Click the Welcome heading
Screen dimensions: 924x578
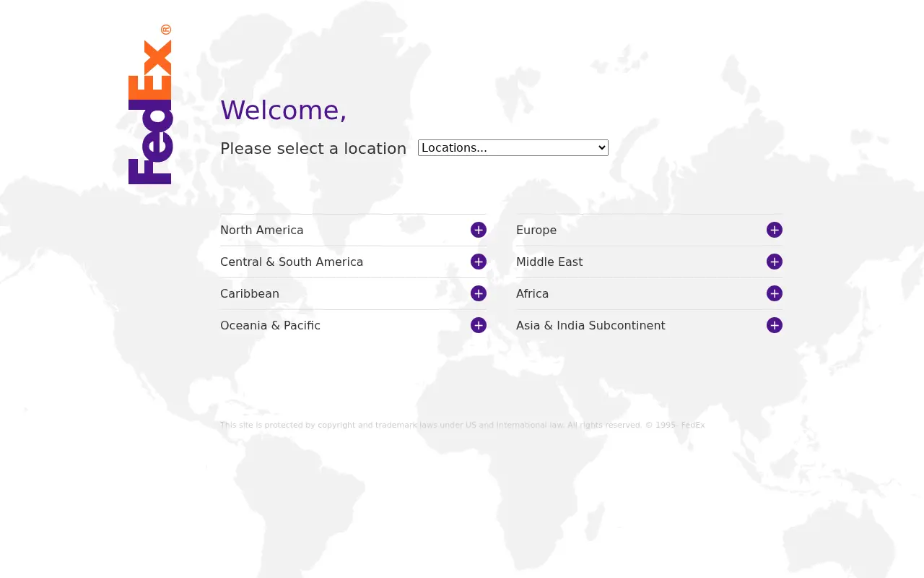click(284, 110)
